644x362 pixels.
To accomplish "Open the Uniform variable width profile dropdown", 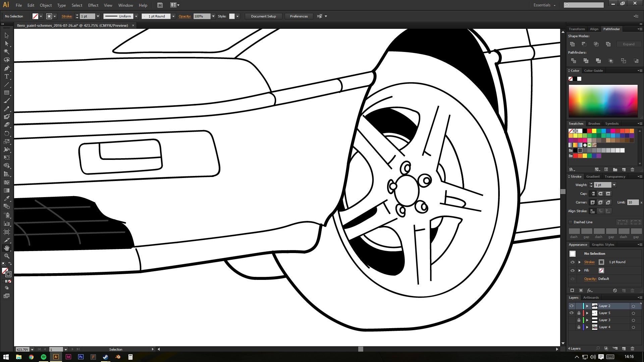I will [136, 16].
